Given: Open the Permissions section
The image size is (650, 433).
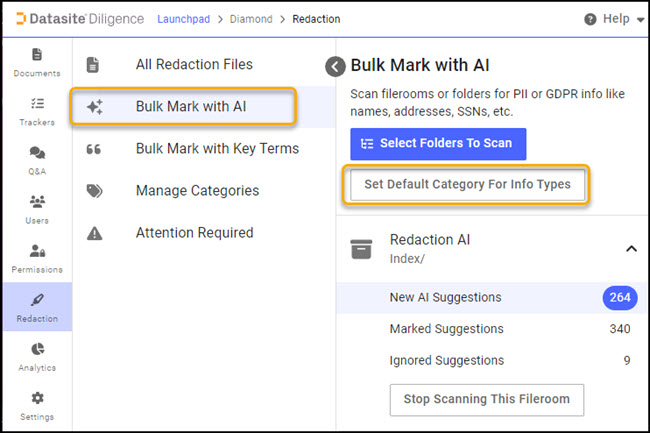Looking at the screenshot, I should pos(36,257).
